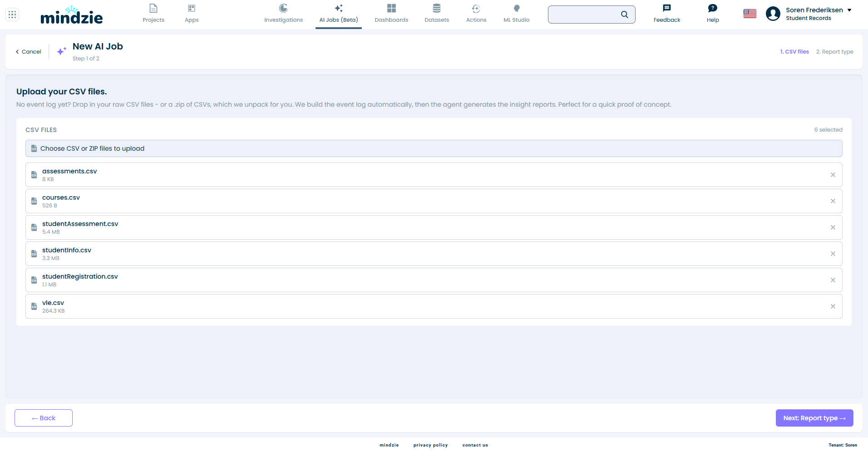Viewport: 868px width, 452px height.
Task: Click the mindzie logo
Action: [71, 15]
